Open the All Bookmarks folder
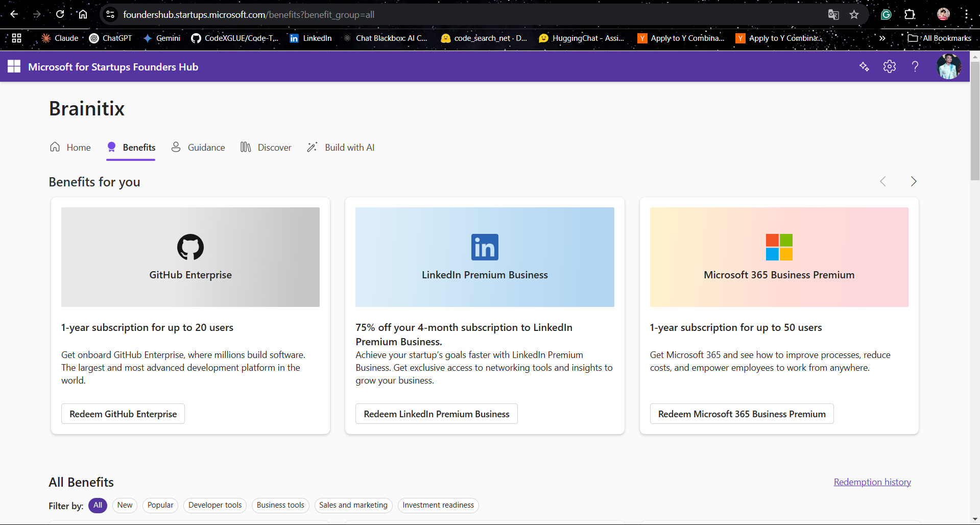The height and width of the screenshot is (525, 980). pyautogui.click(x=939, y=38)
